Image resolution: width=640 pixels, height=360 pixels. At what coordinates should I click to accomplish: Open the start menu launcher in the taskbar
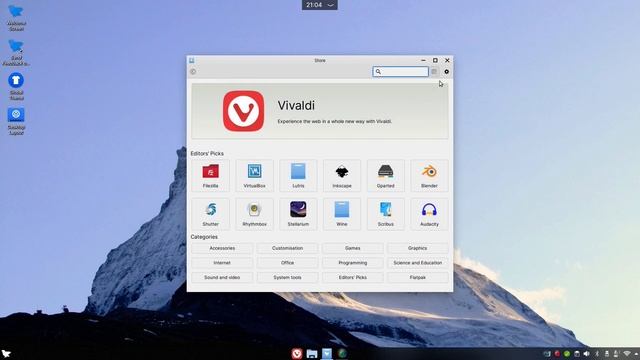tap(6, 353)
